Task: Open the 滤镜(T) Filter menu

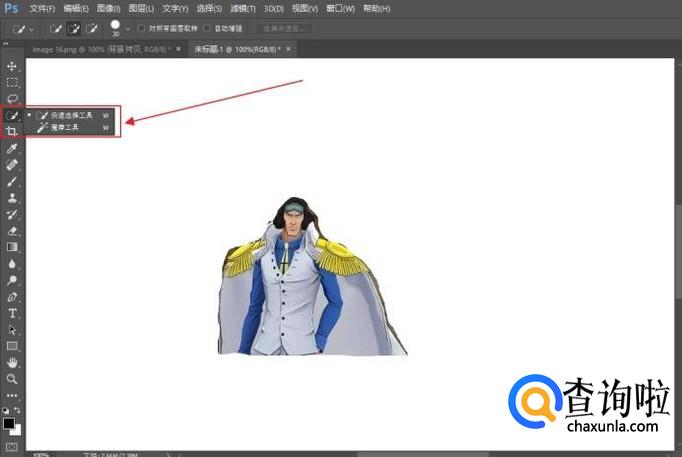Action: [243, 9]
